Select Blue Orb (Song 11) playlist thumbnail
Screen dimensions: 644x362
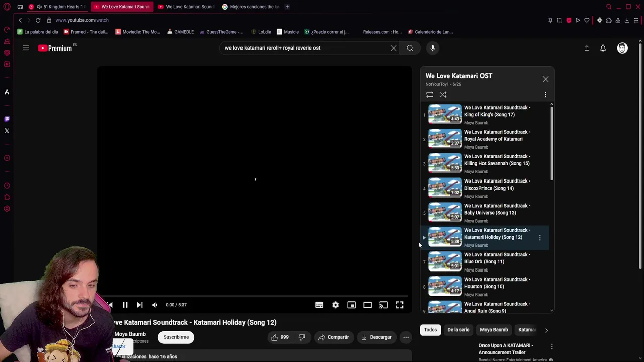[x=445, y=261]
